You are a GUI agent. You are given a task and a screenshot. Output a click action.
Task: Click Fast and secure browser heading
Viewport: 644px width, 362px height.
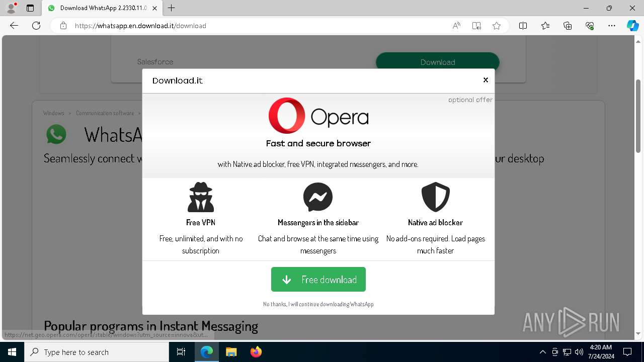(318, 143)
